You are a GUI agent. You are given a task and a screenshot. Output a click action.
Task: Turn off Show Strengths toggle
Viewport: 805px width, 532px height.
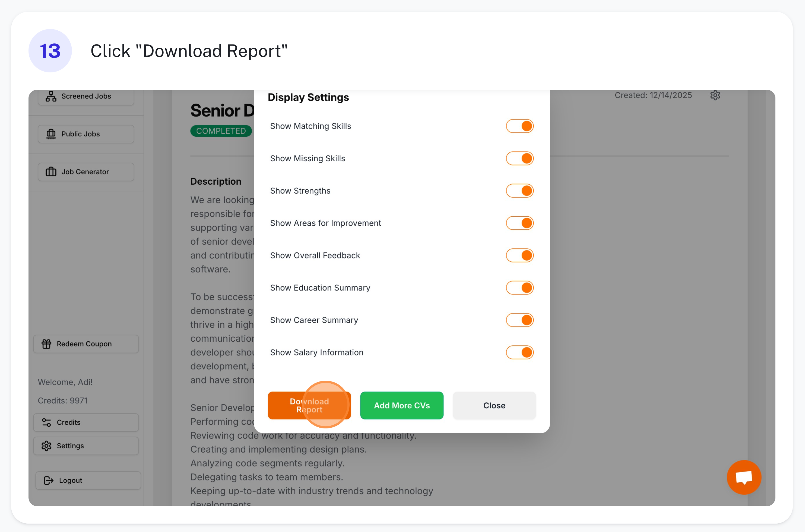pos(519,191)
